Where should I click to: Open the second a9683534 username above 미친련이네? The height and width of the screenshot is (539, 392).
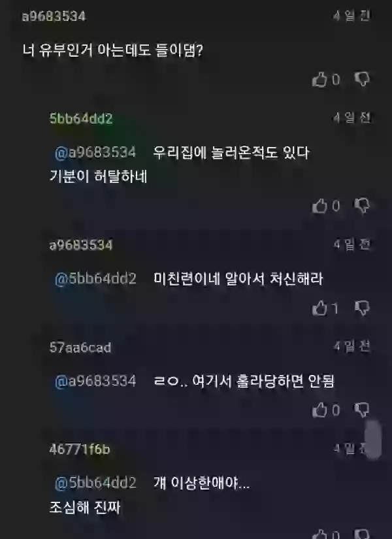coord(81,245)
